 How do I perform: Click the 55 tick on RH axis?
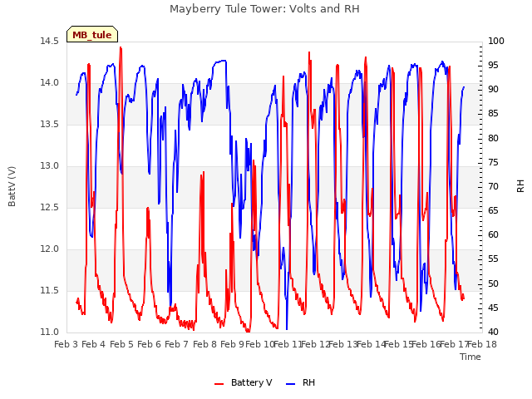493,259
